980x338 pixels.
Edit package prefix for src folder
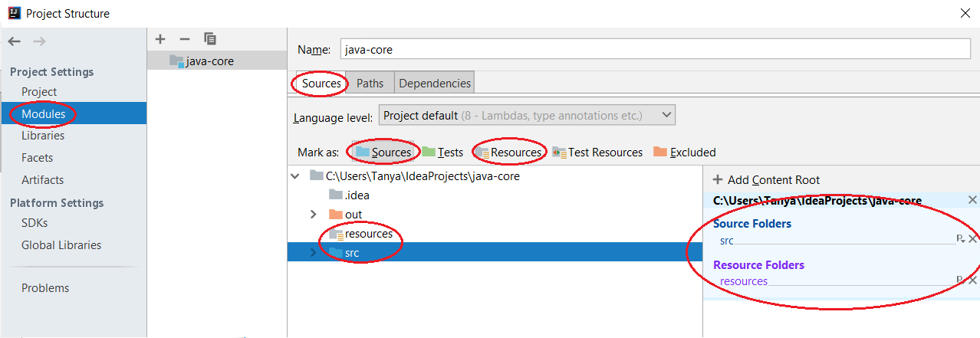960,239
